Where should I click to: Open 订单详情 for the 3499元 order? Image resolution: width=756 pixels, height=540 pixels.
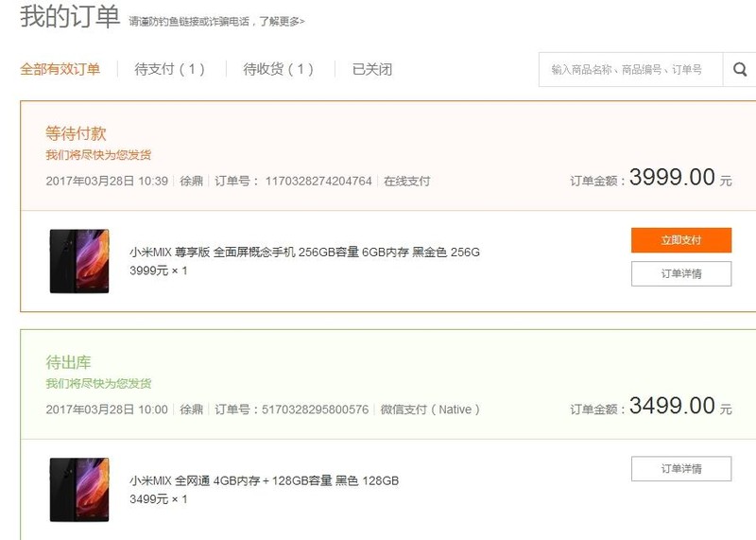pos(681,468)
